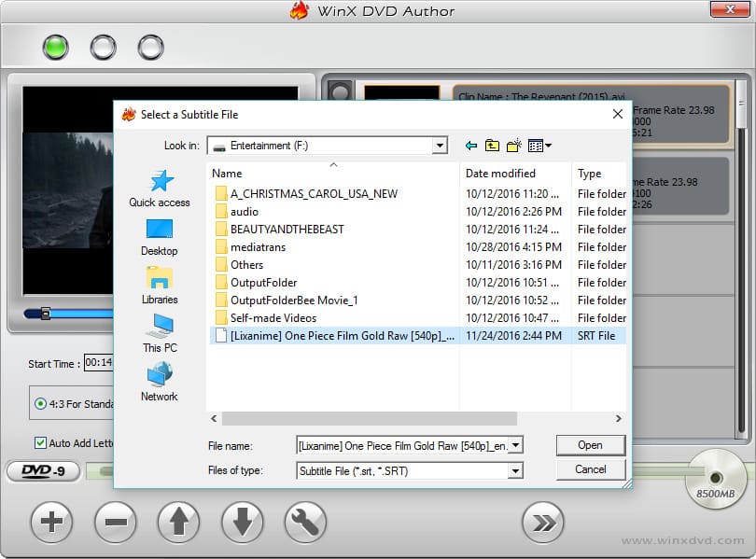Move clip down with the down-arrow button
The width and height of the screenshot is (756, 559).
pyautogui.click(x=242, y=522)
